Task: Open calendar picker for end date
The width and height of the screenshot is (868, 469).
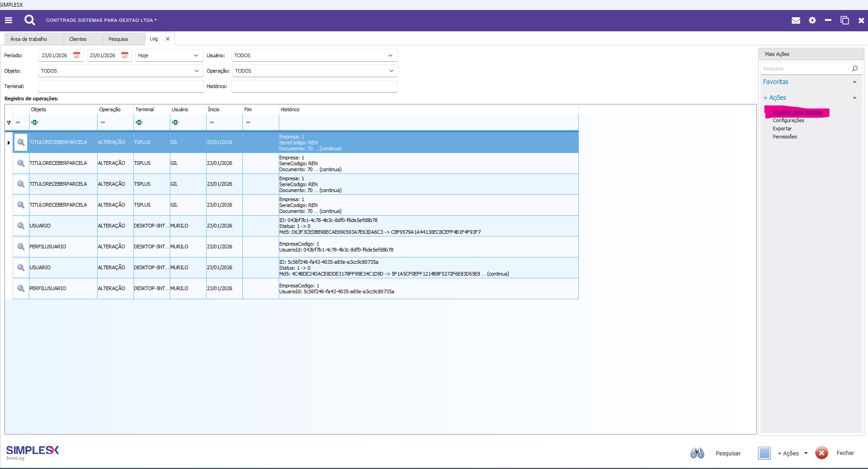Action: click(125, 55)
